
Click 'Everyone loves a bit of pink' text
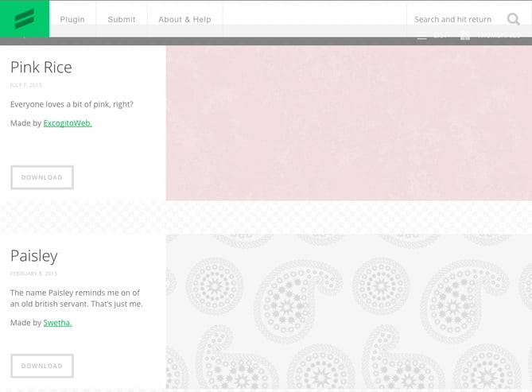pyautogui.click(x=72, y=104)
